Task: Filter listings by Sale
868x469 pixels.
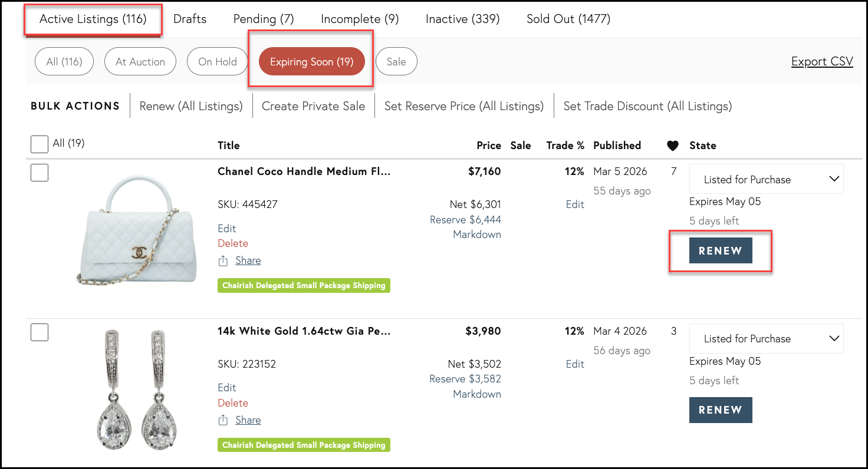Action: (396, 62)
